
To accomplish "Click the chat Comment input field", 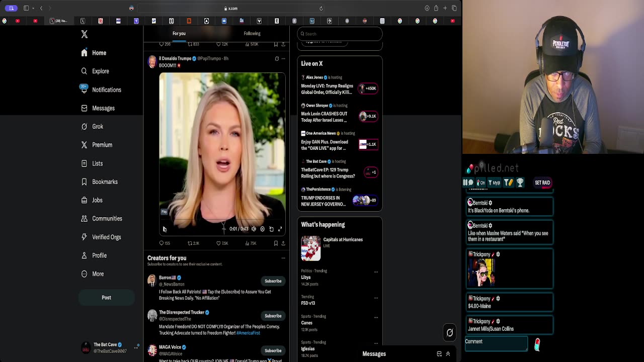I will (x=496, y=343).
